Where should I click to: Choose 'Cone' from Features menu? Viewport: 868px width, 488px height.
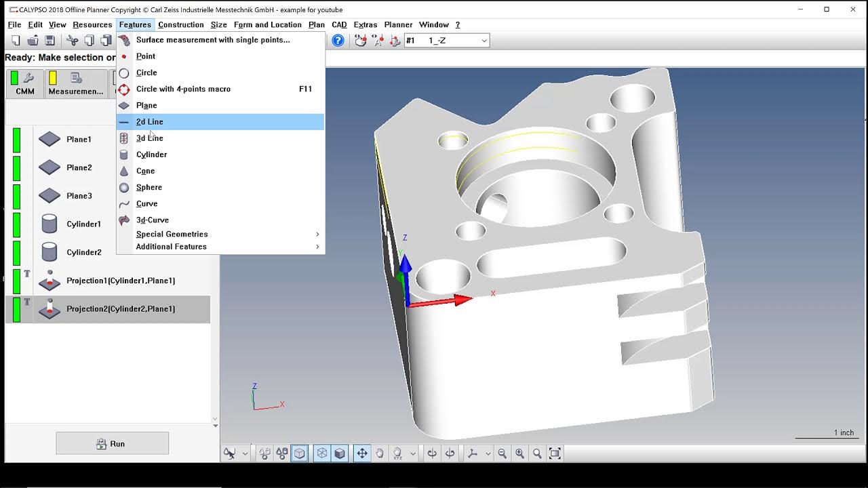(x=220, y=171)
